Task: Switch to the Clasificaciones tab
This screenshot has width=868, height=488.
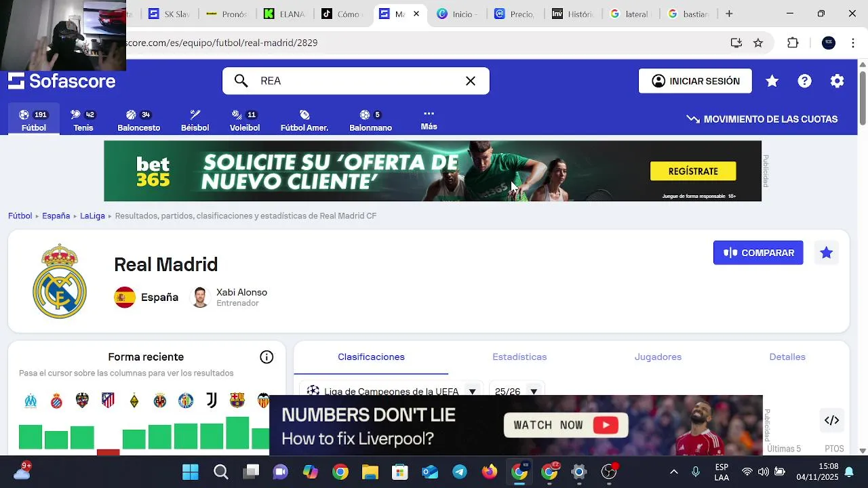Action: [x=371, y=357]
